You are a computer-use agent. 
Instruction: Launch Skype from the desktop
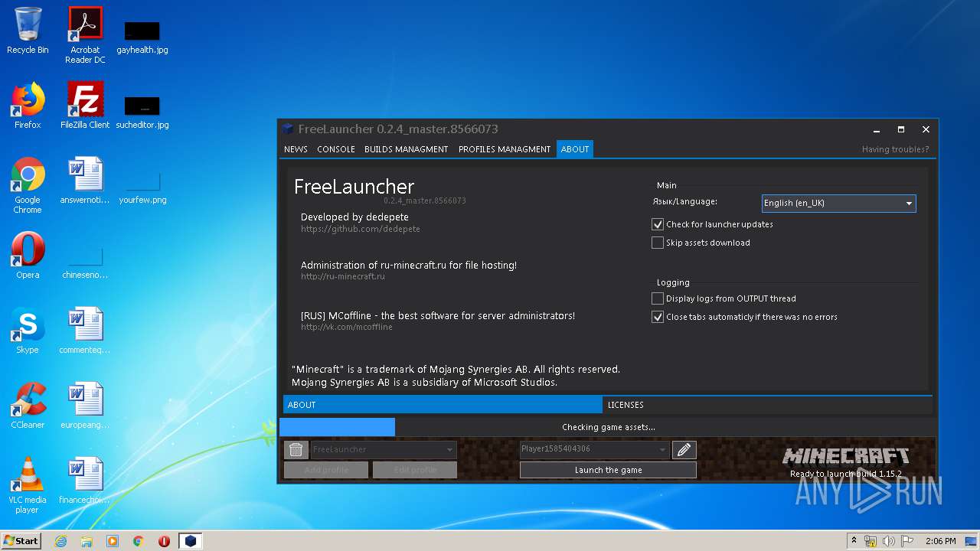tap(28, 331)
